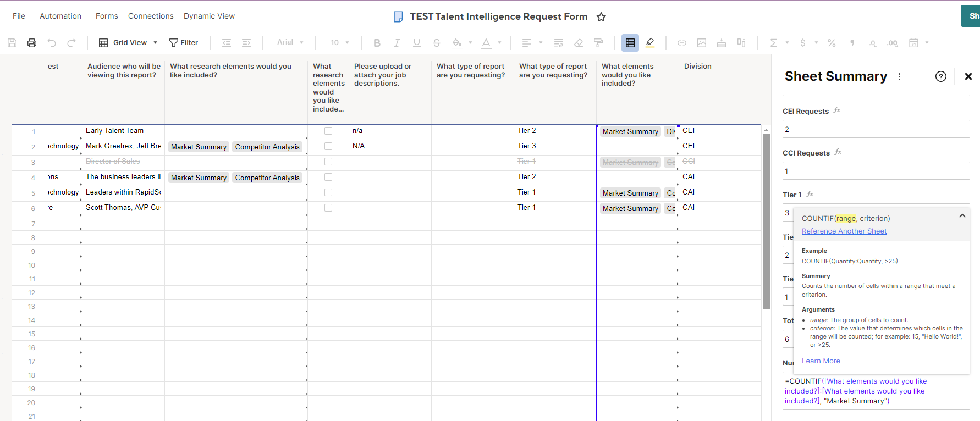Expand the text color dropdown arrow
The image size is (980, 421).
(499, 42)
